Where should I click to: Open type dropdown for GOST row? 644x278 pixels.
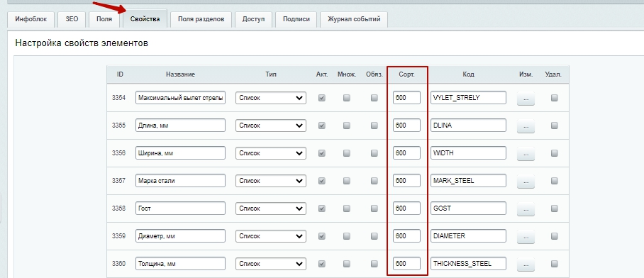pyautogui.click(x=271, y=208)
